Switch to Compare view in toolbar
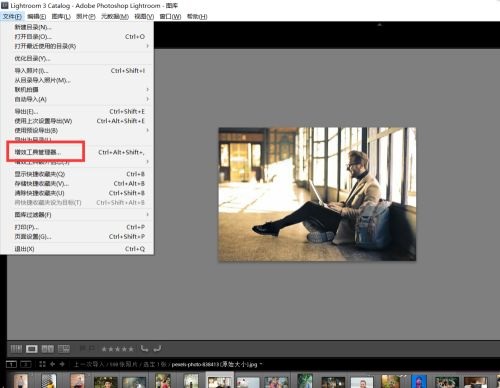 pos(47,349)
